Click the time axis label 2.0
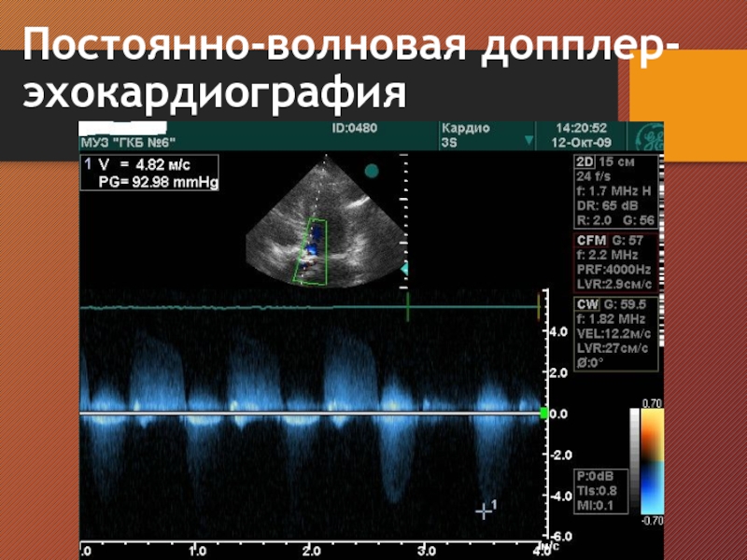Screen dimensions: 747x560 coord(311,551)
